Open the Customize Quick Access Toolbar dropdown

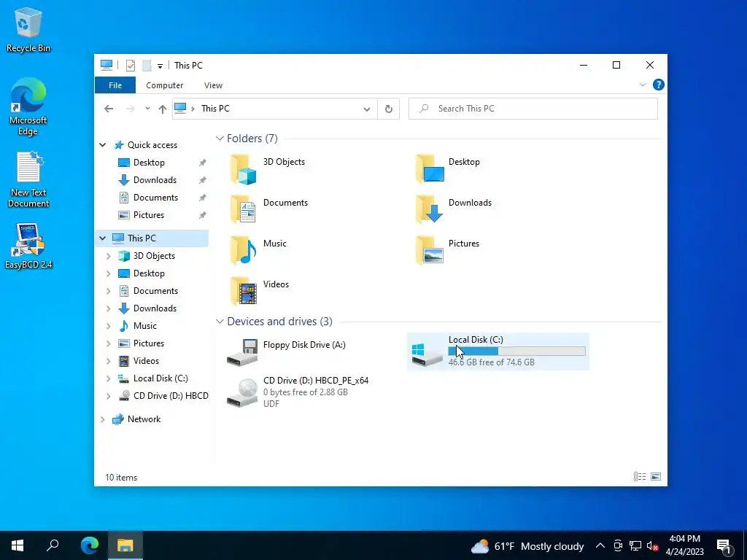160,66
